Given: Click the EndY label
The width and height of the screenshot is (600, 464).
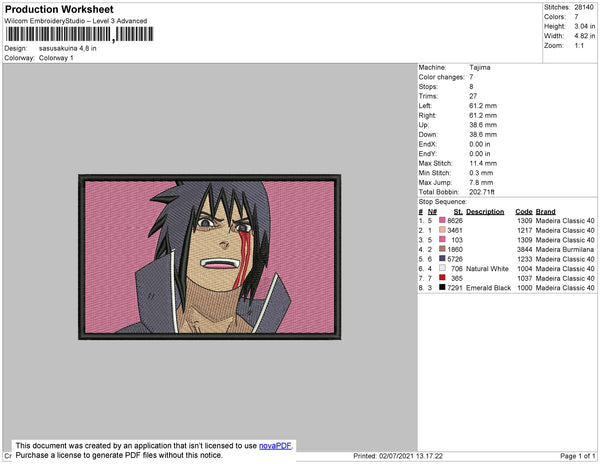Looking at the screenshot, I should tap(427, 154).
